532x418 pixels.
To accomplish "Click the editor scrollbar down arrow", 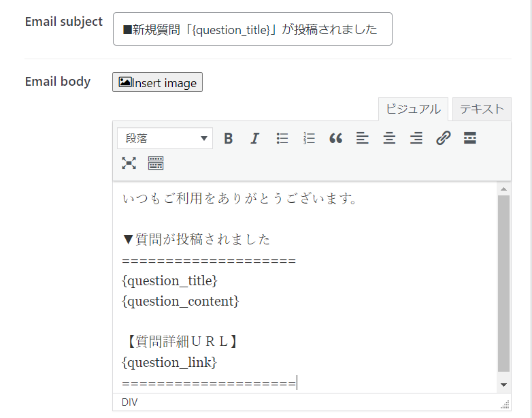I will coord(503,385).
